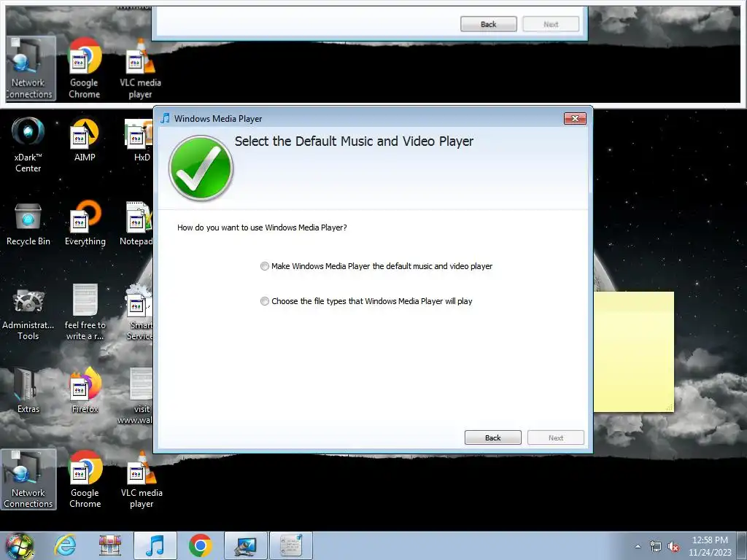Viewport: 747px width, 560px height.
Task: Close the Windows Media Player setup dialog
Action: (575, 119)
